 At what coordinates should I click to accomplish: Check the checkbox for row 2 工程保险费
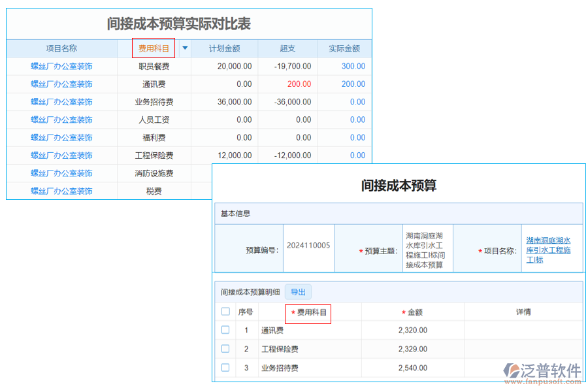tap(225, 348)
